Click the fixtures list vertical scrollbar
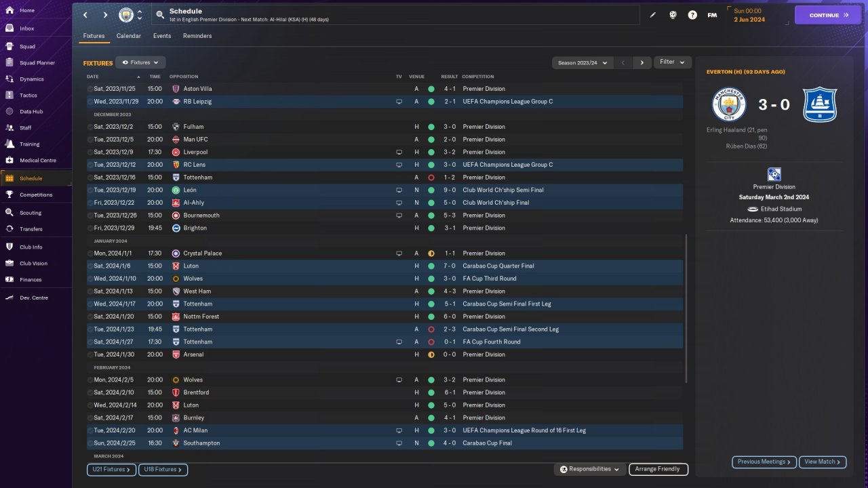Image resolution: width=868 pixels, height=488 pixels. point(686,308)
